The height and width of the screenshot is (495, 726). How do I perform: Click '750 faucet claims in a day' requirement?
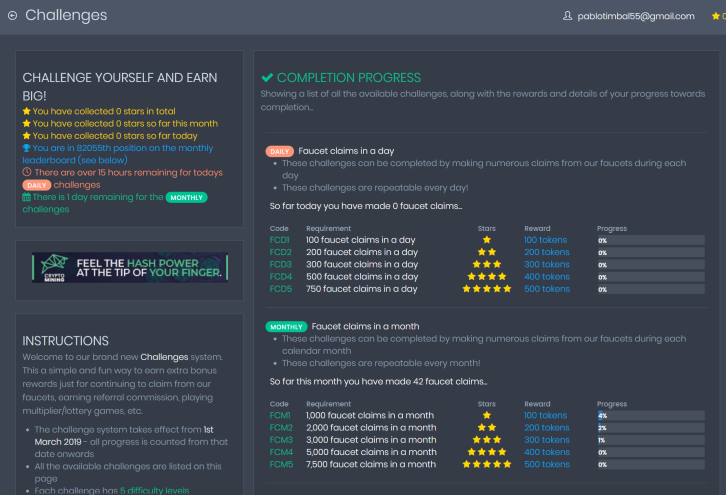pos(362,289)
